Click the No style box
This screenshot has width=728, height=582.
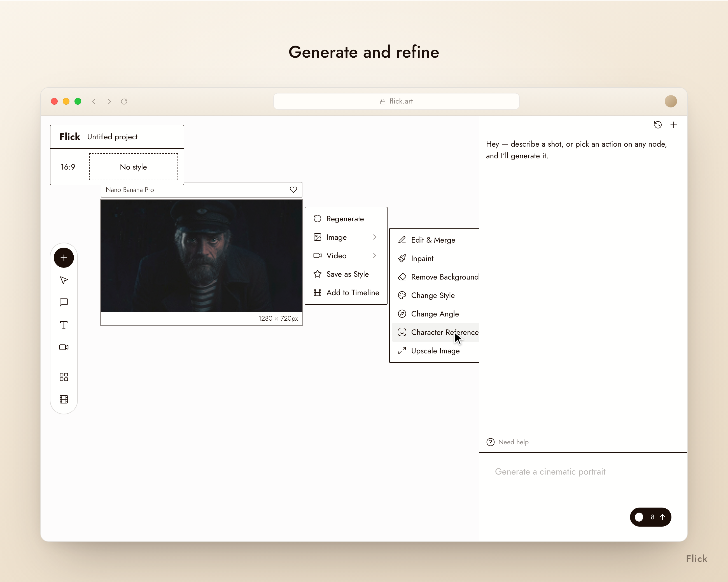click(133, 167)
